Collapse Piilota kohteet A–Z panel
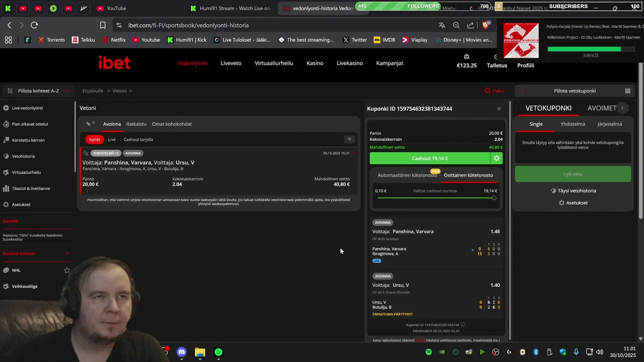Viewport: 644px width, 362px height. [67, 91]
